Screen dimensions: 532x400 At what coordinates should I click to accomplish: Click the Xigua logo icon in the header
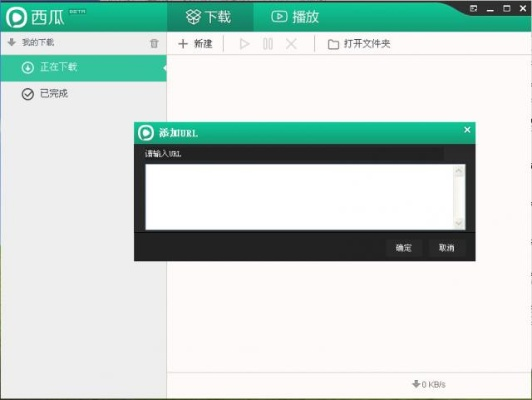click(16, 17)
